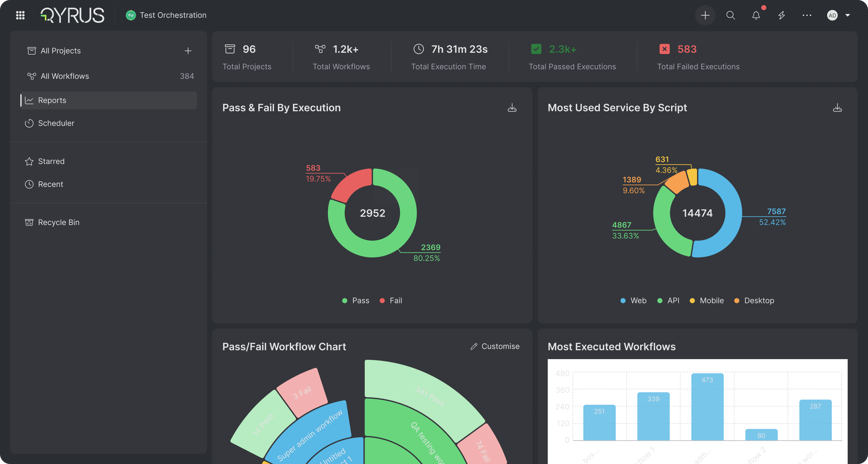Open the apps grid launcher icon
The width and height of the screenshot is (868, 464).
click(20, 15)
